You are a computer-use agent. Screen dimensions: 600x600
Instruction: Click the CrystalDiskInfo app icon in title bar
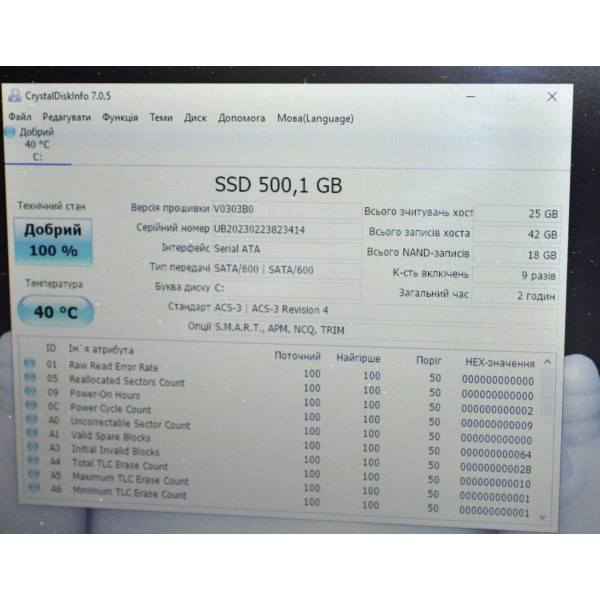(15, 95)
